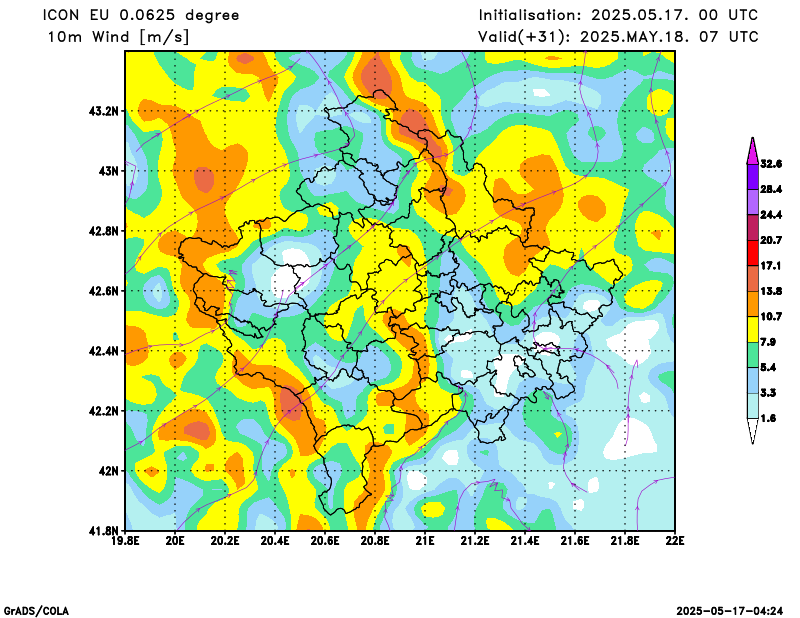Click the purple 28.4–32.6 legend swatch
The image size is (800, 618).
753,177
